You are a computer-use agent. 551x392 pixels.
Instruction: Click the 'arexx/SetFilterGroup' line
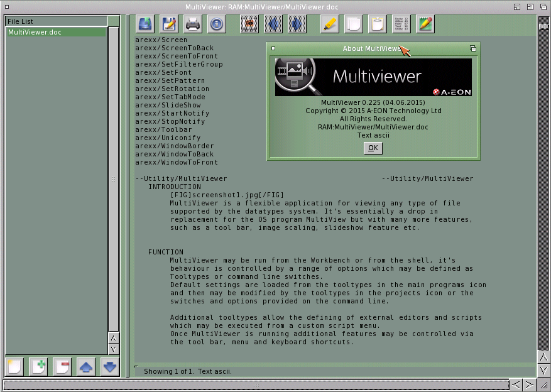[179, 64]
